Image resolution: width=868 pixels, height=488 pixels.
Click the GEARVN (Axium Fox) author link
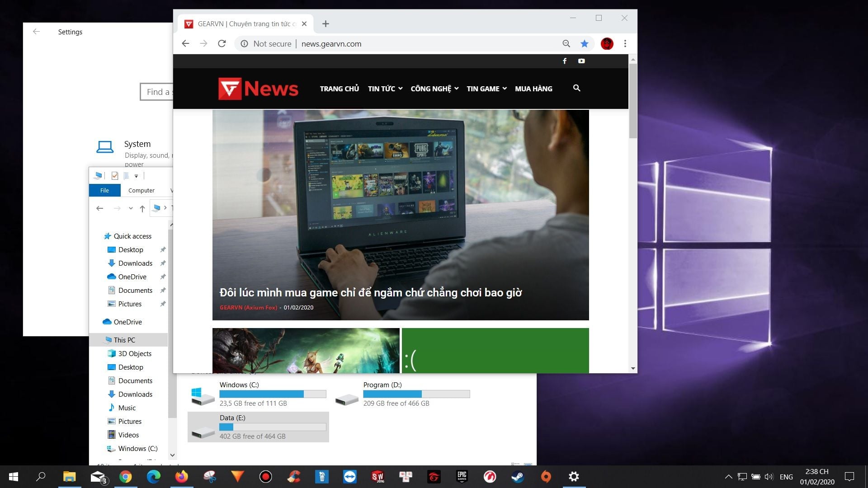coord(248,307)
